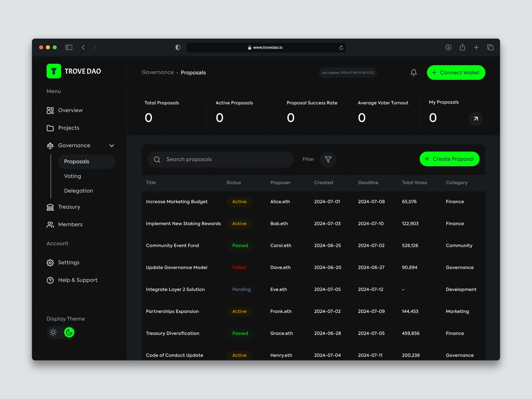The width and height of the screenshot is (532, 399).
Task: Click the Trove DAO logo icon
Action: pos(54,71)
